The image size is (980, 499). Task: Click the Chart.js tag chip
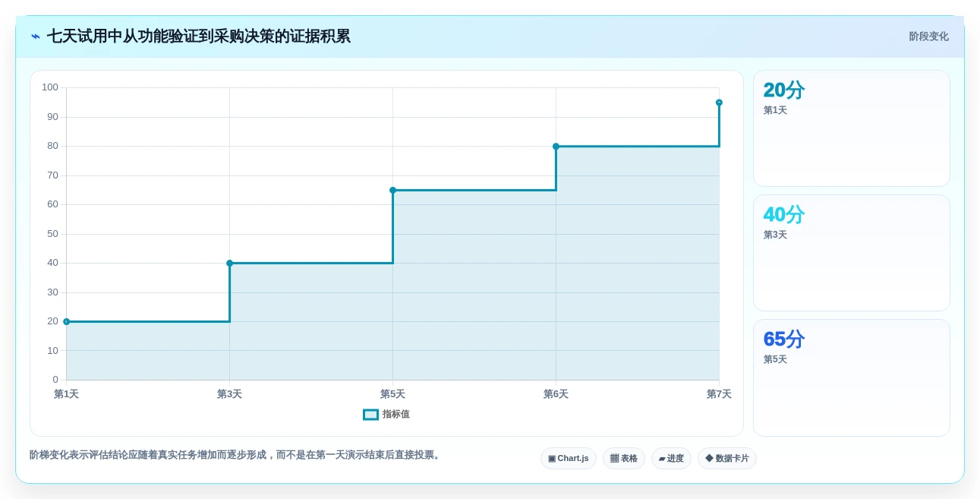569,459
